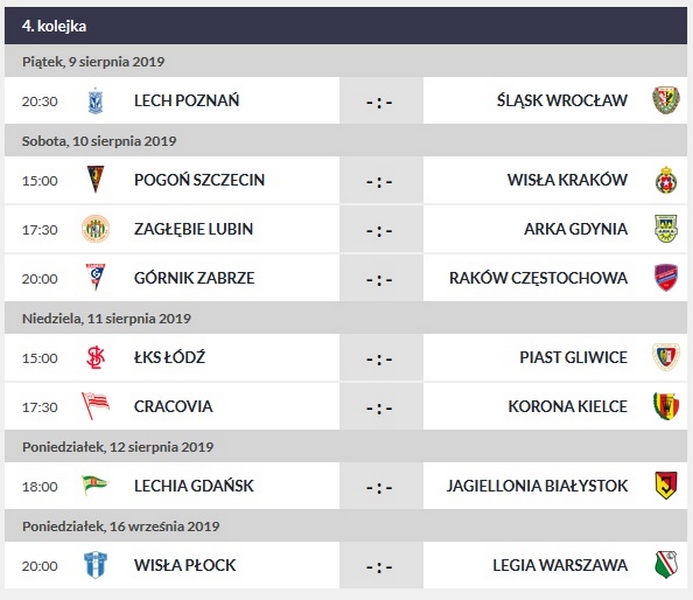Click the Lech Poznań club crest

click(95, 100)
